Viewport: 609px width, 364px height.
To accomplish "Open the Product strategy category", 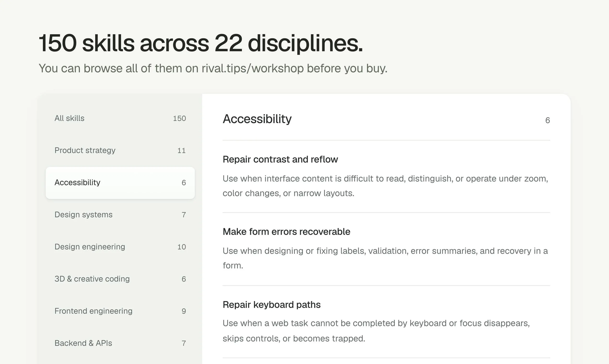I will click(x=120, y=151).
